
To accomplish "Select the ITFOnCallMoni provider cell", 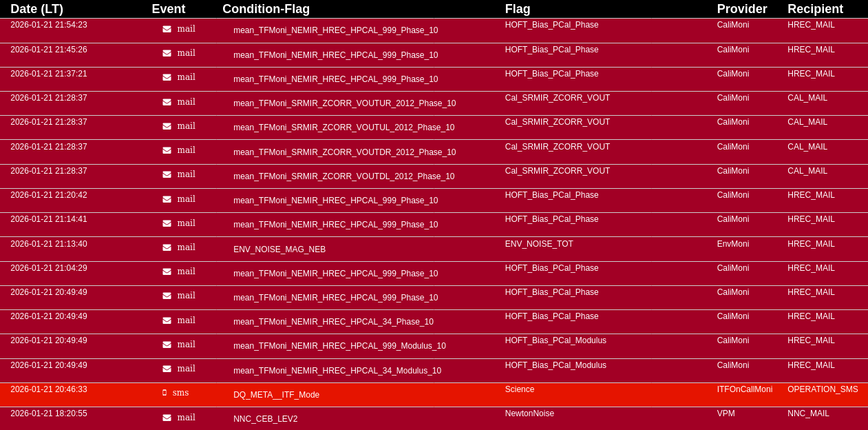I will pyautogui.click(x=744, y=389).
